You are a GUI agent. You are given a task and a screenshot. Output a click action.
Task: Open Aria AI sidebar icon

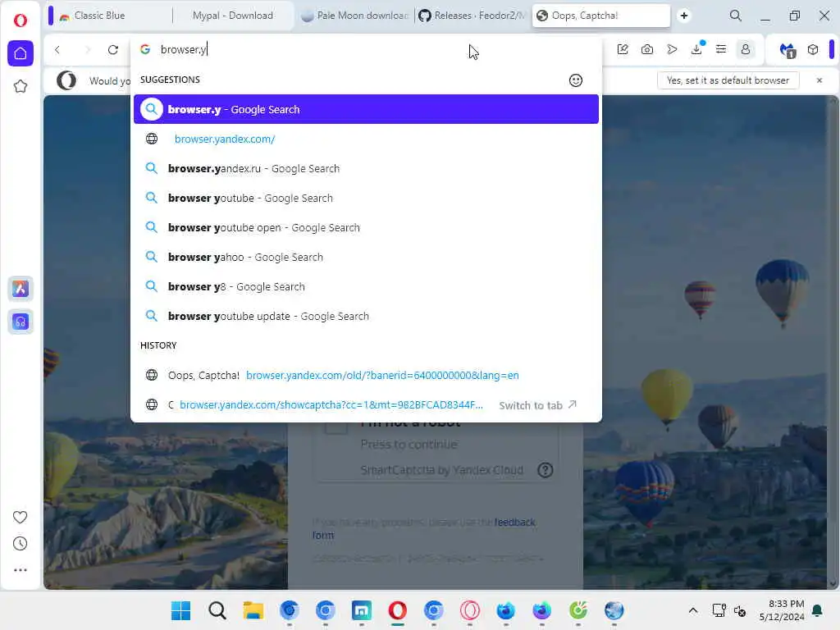point(21,289)
